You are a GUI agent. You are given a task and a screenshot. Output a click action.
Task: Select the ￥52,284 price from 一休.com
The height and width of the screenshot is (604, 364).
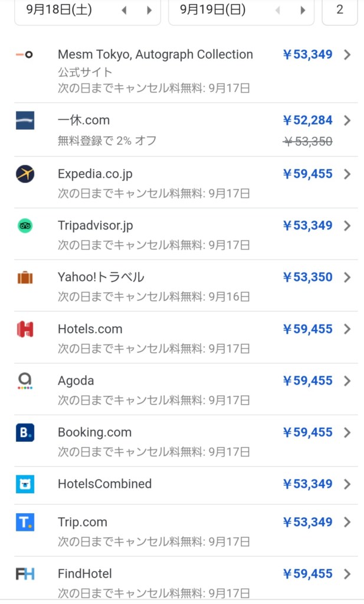307,120
